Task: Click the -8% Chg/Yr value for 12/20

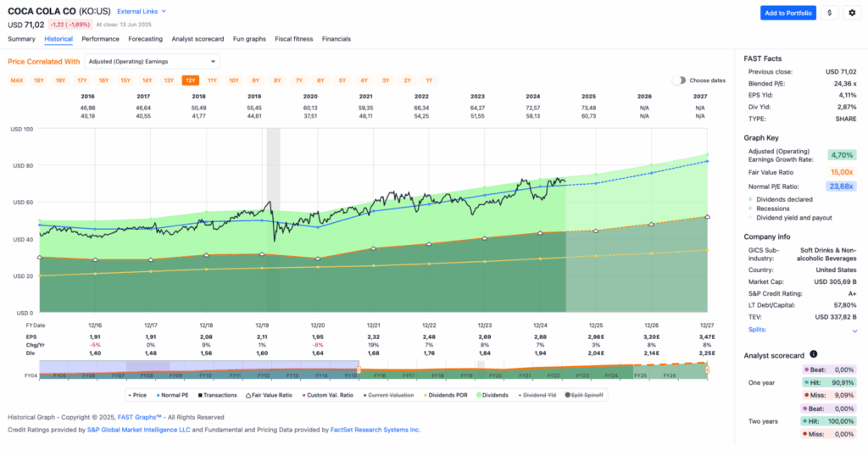Action: (318, 345)
